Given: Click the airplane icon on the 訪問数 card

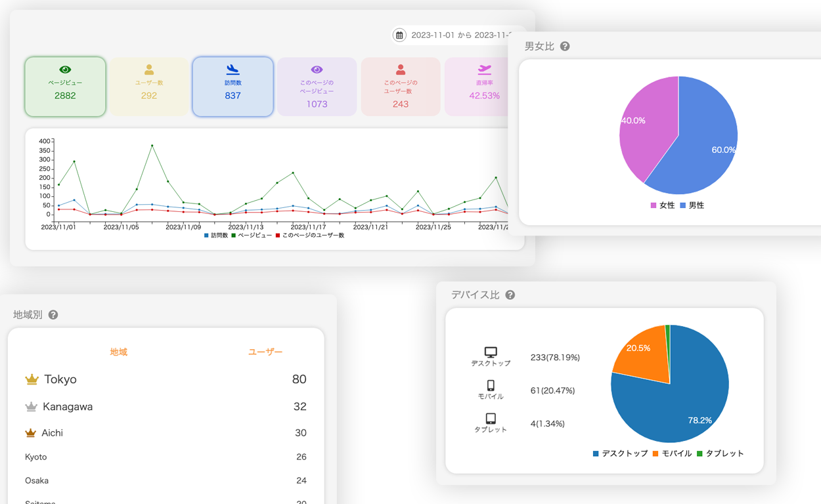Looking at the screenshot, I should coord(233,69).
